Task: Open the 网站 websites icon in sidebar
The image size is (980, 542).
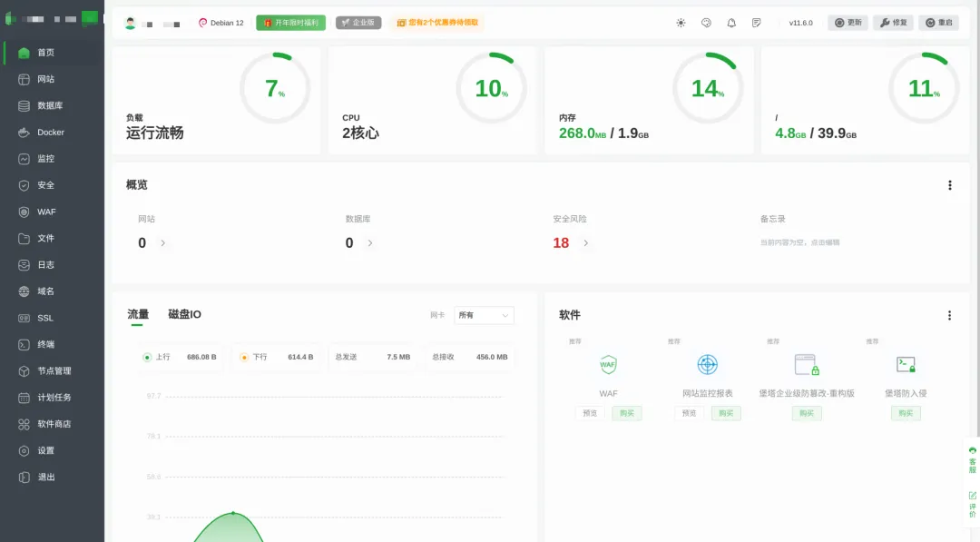Action: coord(24,79)
